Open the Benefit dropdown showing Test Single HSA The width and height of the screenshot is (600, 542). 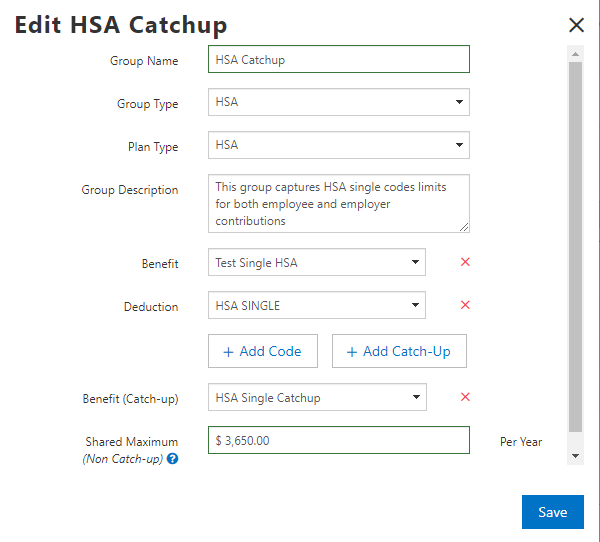(317, 263)
